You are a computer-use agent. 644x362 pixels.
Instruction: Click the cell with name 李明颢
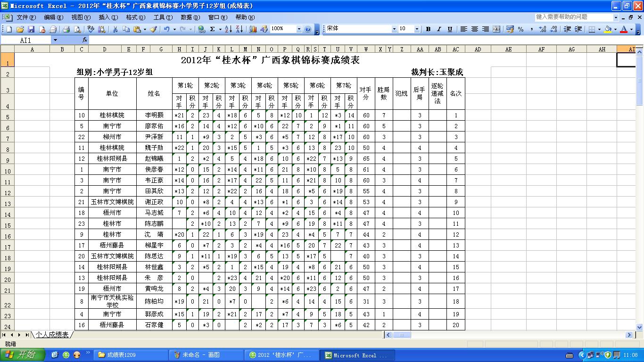[154, 115]
